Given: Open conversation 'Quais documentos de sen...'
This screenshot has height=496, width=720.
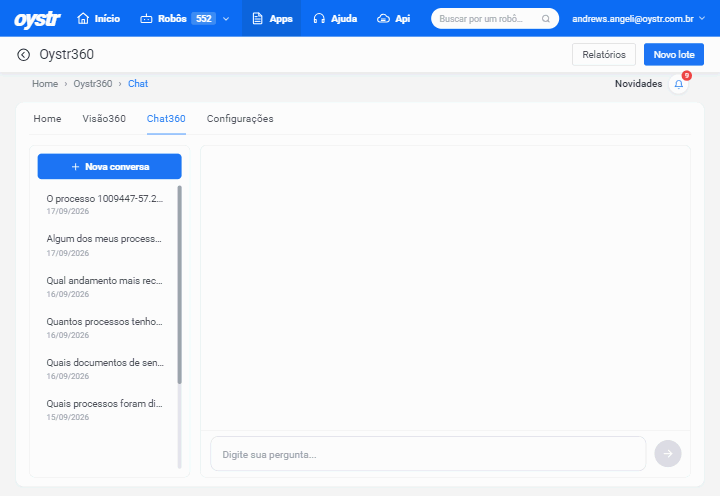Looking at the screenshot, I should point(105,369).
